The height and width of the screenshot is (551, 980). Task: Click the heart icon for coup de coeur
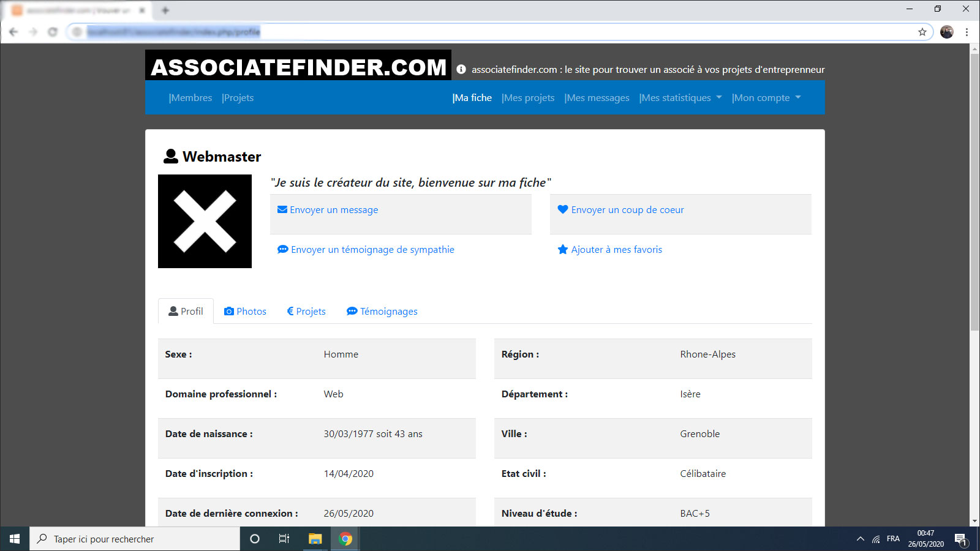(563, 209)
